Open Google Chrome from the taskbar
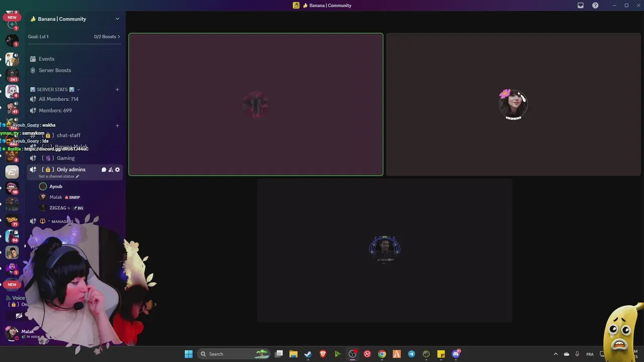This screenshot has height=362, width=644. tap(382, 354)
